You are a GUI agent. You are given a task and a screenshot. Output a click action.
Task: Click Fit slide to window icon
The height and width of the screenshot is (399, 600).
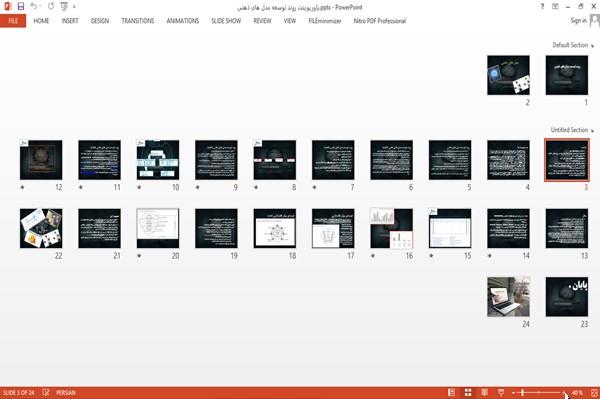pos(594,392)
